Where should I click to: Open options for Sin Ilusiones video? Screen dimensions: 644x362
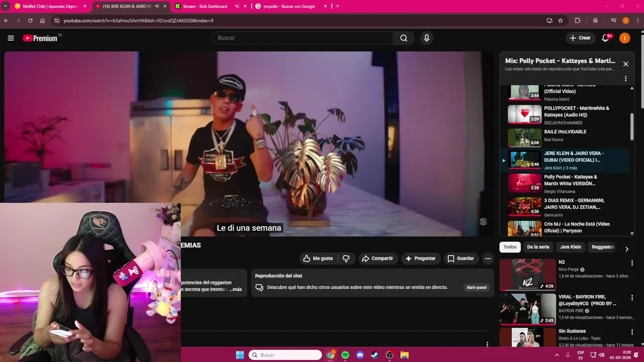[632, 332]
